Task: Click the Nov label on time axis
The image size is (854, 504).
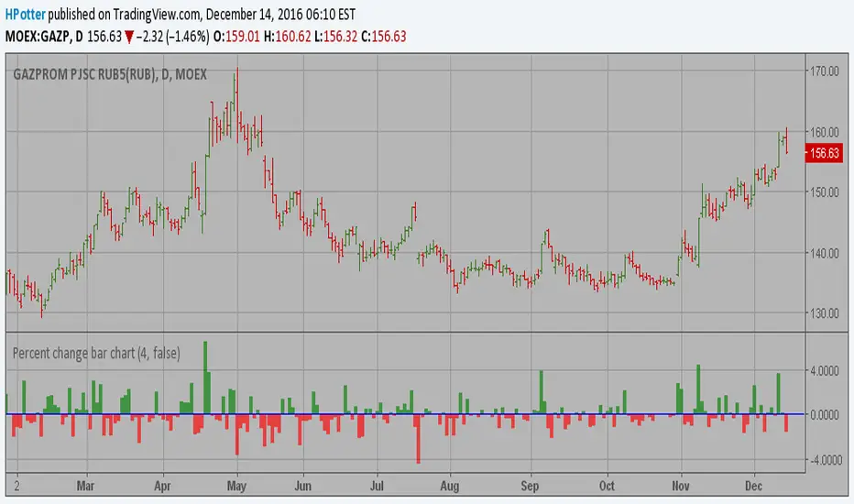Action: tap(681, 486)
